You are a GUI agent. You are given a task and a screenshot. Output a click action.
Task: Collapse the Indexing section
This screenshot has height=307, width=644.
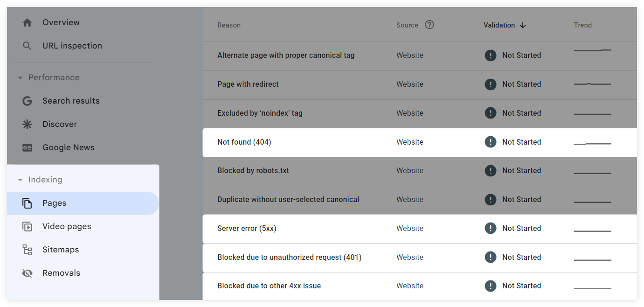click(x=20, y=180)
